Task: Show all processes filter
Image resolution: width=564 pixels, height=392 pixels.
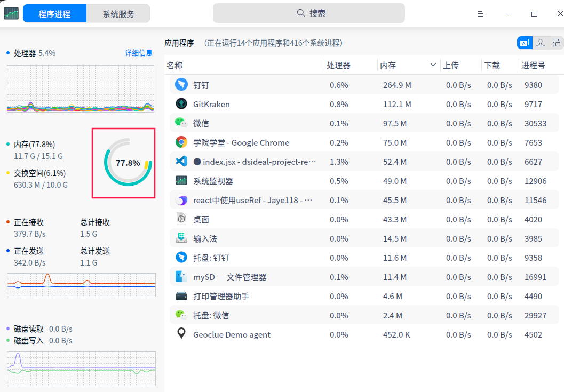Action: (557, 43)
